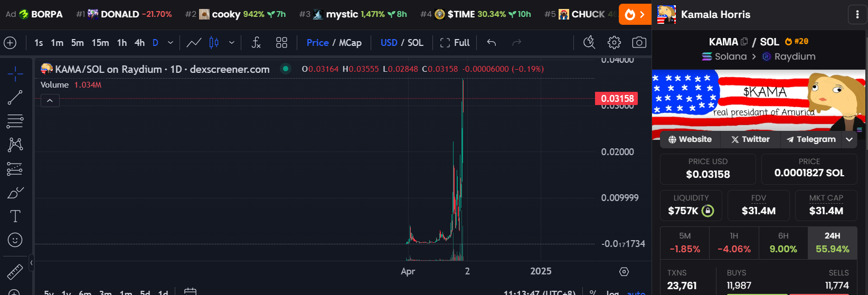This screenshot has width=868, height=295.
Task: Select the trend line drawing tool
Action: 15,98
